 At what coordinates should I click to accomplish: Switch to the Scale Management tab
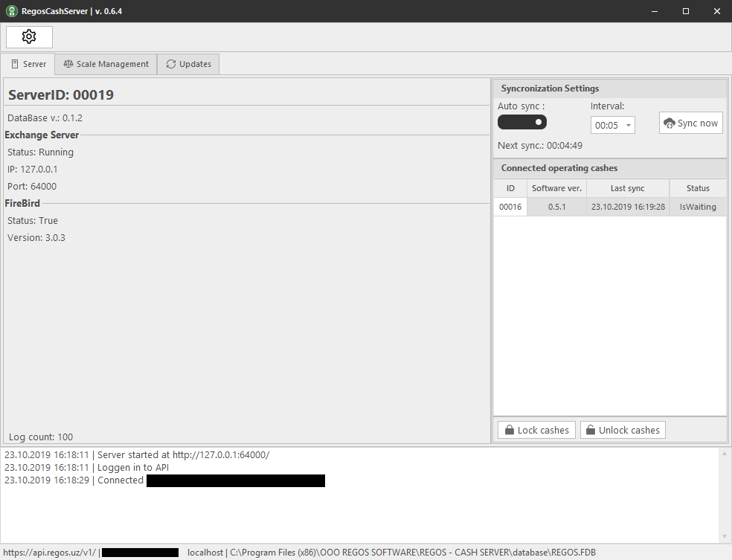click(x=106, y=64)
